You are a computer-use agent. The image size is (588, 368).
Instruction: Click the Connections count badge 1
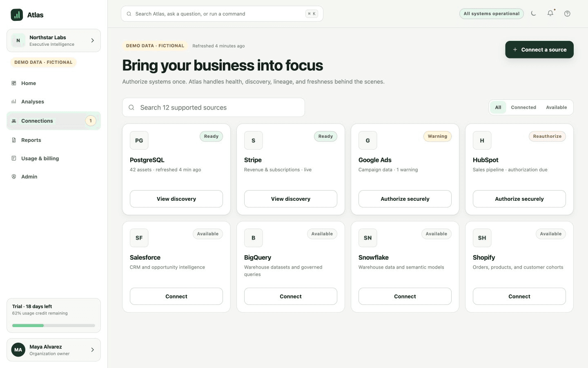click(x=91, y=121)
